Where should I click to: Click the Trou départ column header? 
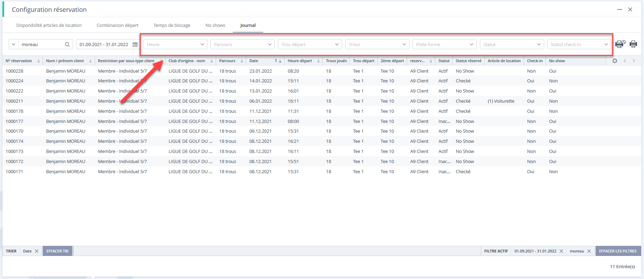pyautogui.click(x=364, y=61)
